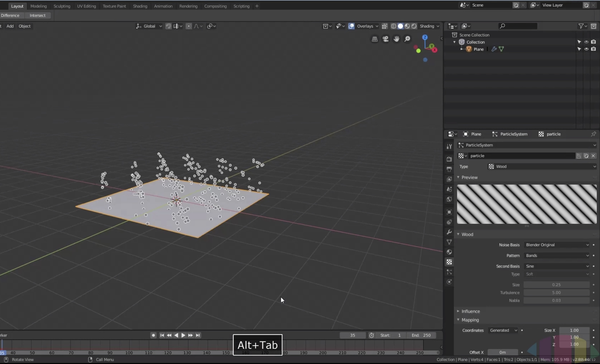Open the texture Type Wood dropdown
This screenshot has height=364, width=600.
[542, 166]
